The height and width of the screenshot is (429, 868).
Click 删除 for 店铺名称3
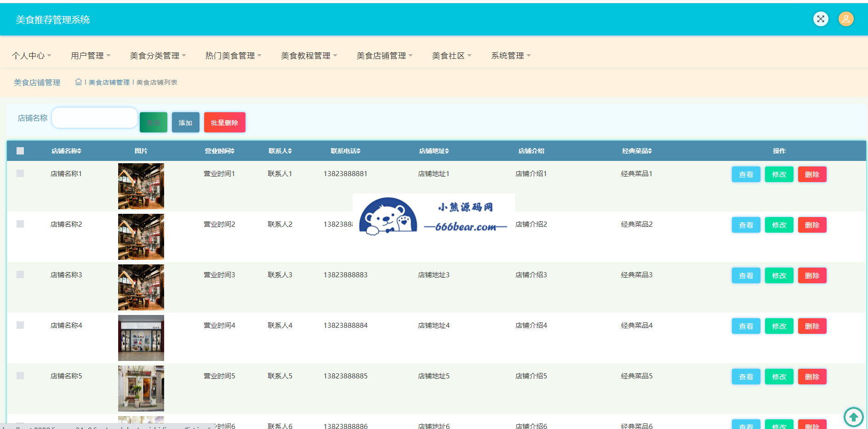tap(812, 275)
